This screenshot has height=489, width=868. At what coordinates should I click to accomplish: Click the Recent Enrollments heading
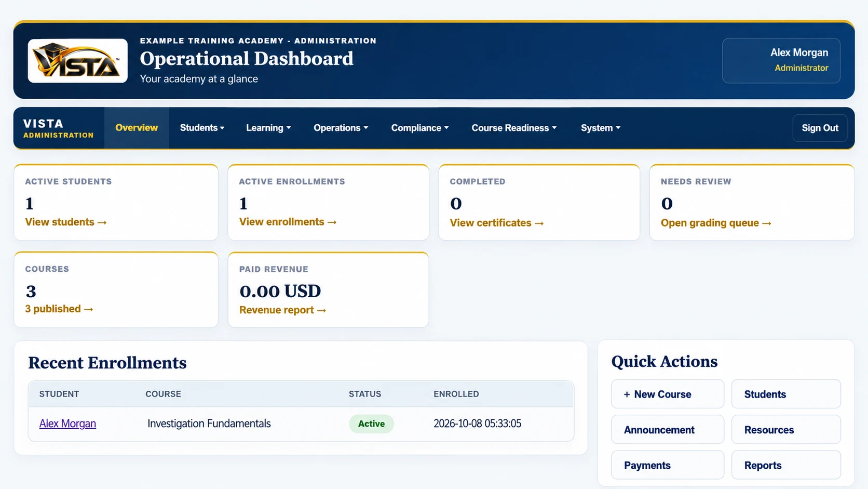(107, 363)
